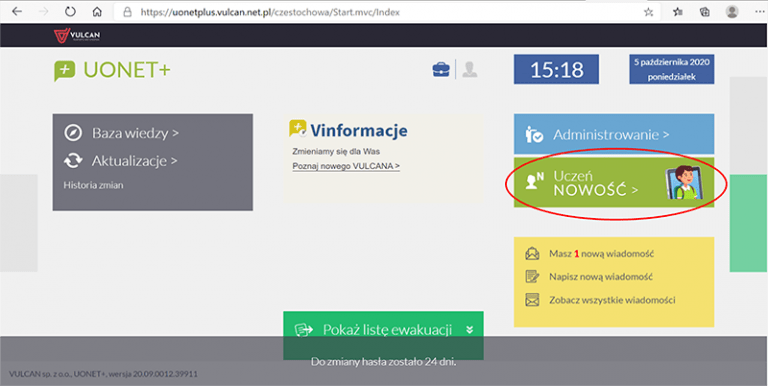Reload the page with the refresh icon
This screenshot has width=768, height=386.
[70, 12]
